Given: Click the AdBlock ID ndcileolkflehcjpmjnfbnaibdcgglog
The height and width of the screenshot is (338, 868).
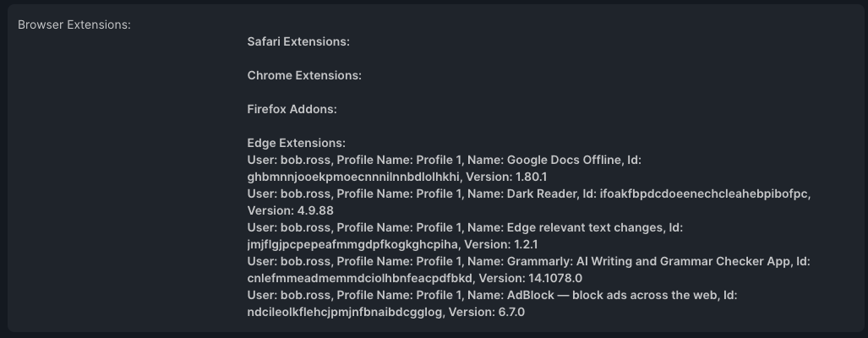Looking at the screenshot, I should [345, 312].
